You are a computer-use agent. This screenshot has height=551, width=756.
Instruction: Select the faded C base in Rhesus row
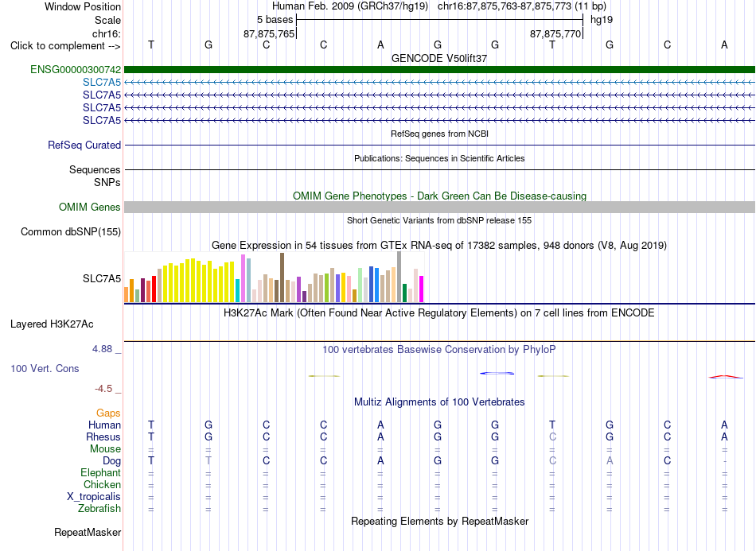pyautogui.click(x=552, y=437)
